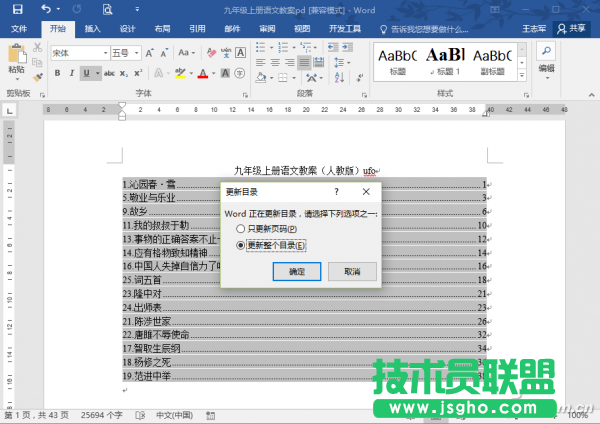Open the font size dropdown (五号)
Screen dimensions: 600x424
(x=136, y=53)
